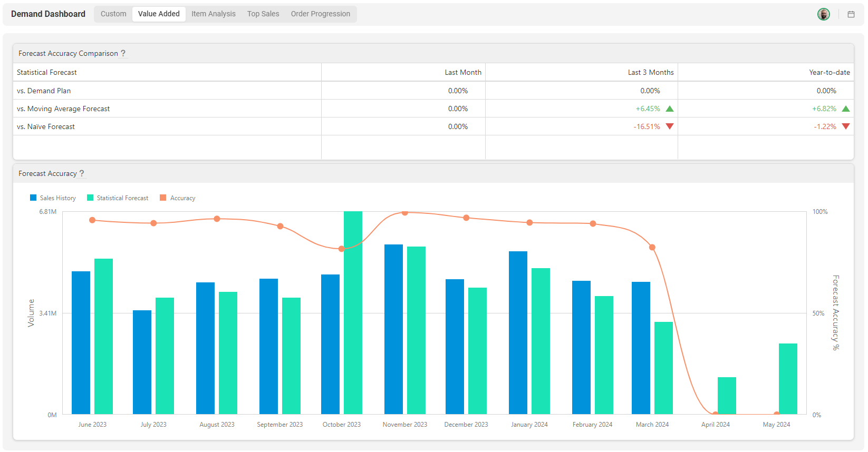This screenshot has height=452, width=868.
Task: Open Forecast Accuracy chart help question mark
Action: [x=82, y=173]
